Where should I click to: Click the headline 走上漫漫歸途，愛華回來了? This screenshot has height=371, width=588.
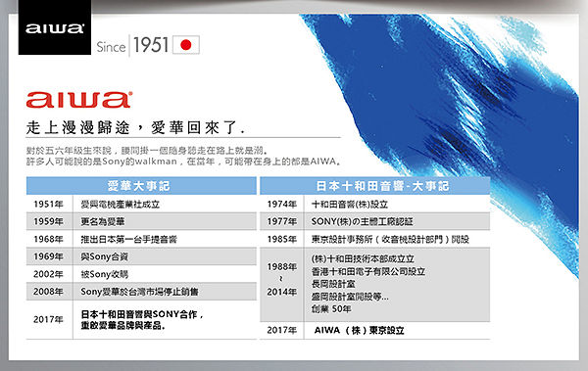[135, 128]
